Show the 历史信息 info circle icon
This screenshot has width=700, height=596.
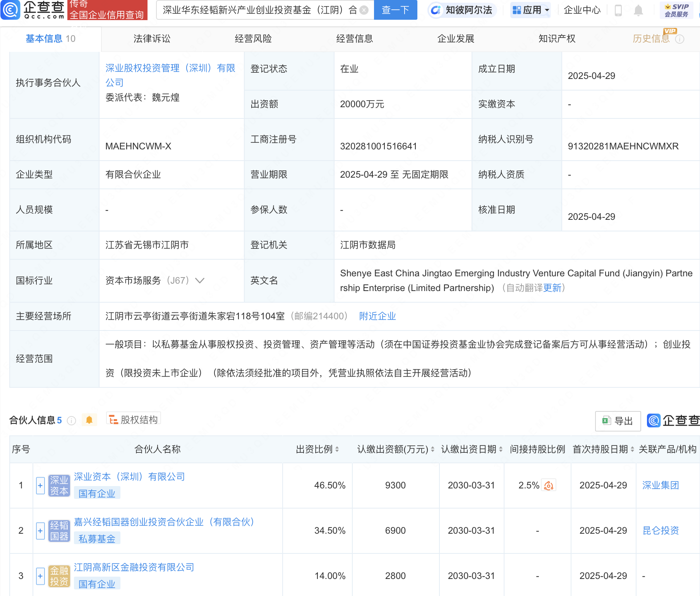pyautogui.click(x=679, y=39)
